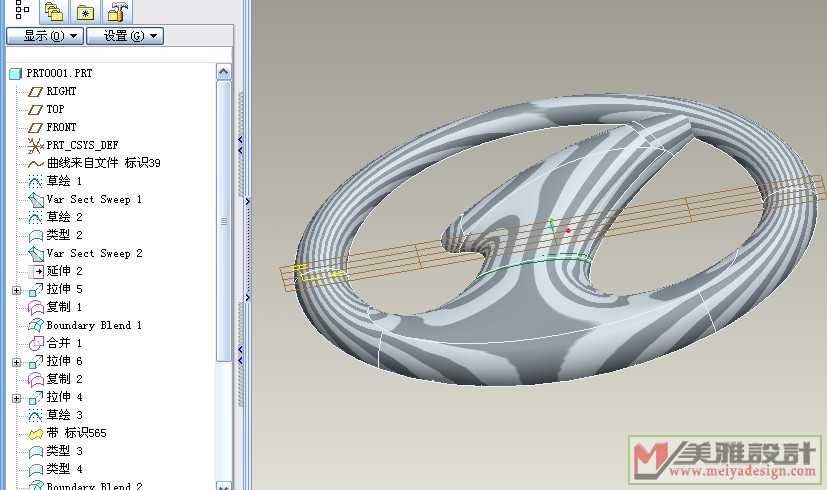Click model tree scrollbar up arrow
The width and height of the screenshot is (827, 490).
pyautogui.click(x=224, y=72)
